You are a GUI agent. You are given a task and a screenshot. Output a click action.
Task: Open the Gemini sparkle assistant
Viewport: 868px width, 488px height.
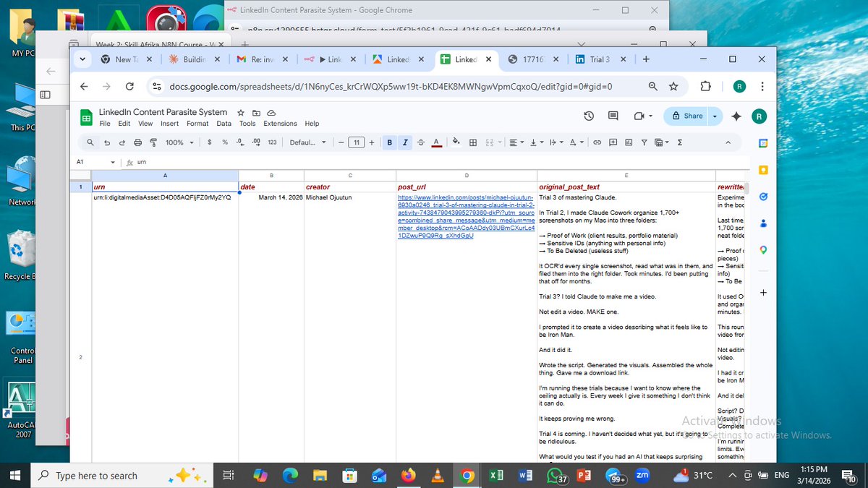(x=736, y=116)
